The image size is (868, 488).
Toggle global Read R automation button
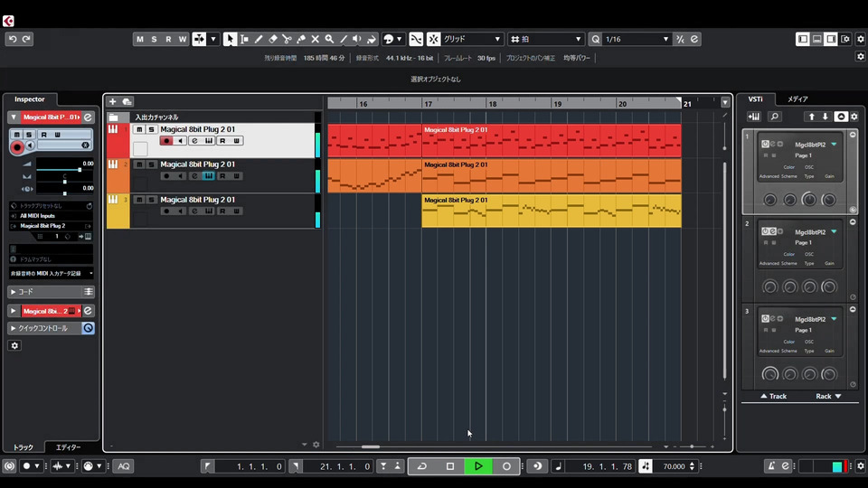(x=168, y=39)
